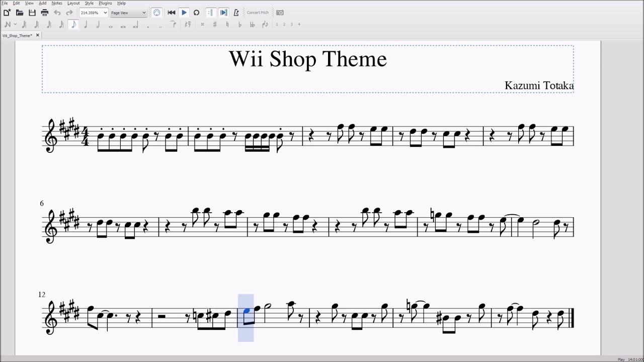Rewind playback to the start
Image resolution: width=644 pixels, height=362 pixels.
click(172, 13)
